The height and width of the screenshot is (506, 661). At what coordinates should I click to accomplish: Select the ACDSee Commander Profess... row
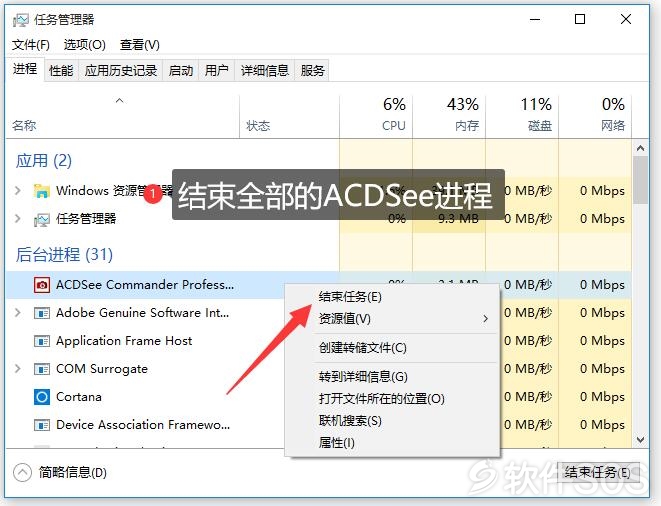145,285
